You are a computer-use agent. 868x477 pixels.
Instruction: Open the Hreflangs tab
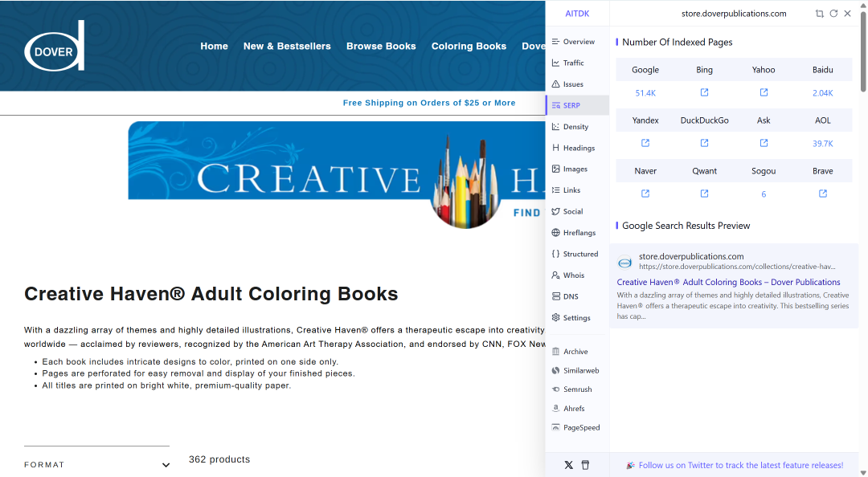(x=577, y=232)
